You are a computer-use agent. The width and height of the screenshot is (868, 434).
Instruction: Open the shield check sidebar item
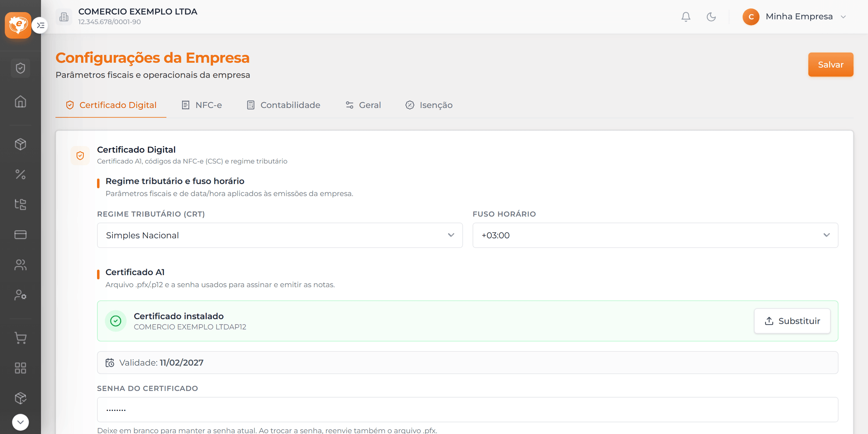pyautogui.click(x=20, y=68)
